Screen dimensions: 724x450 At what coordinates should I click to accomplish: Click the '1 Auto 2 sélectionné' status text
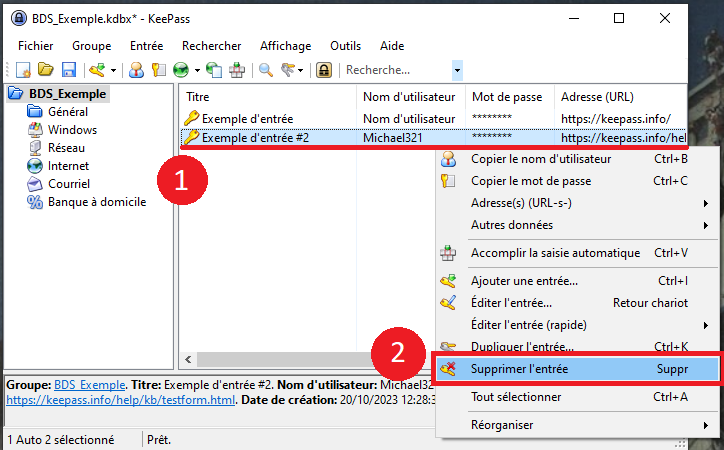(x=60, y=440)
